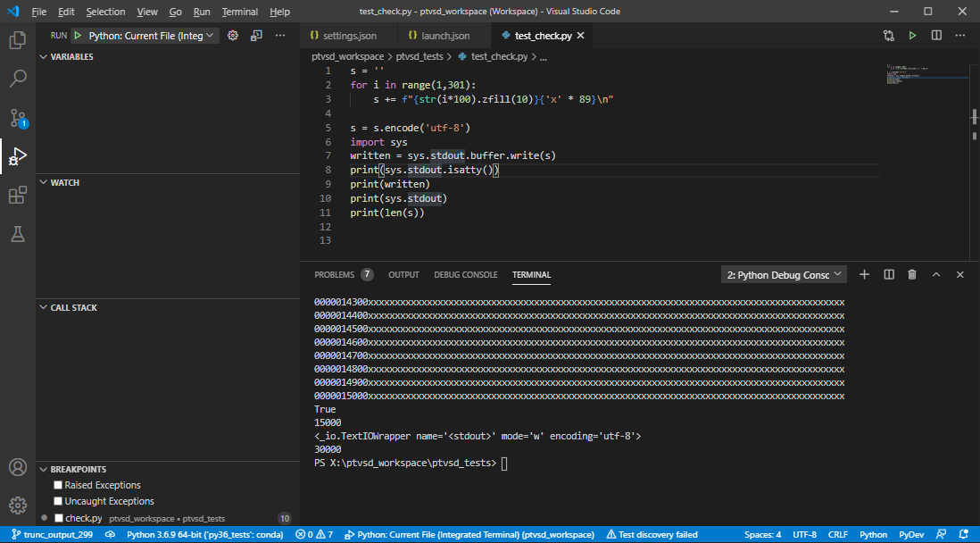Open the Selection menu
The width and height of the screenshot is (980, 543).
click(x=105, y=12)
